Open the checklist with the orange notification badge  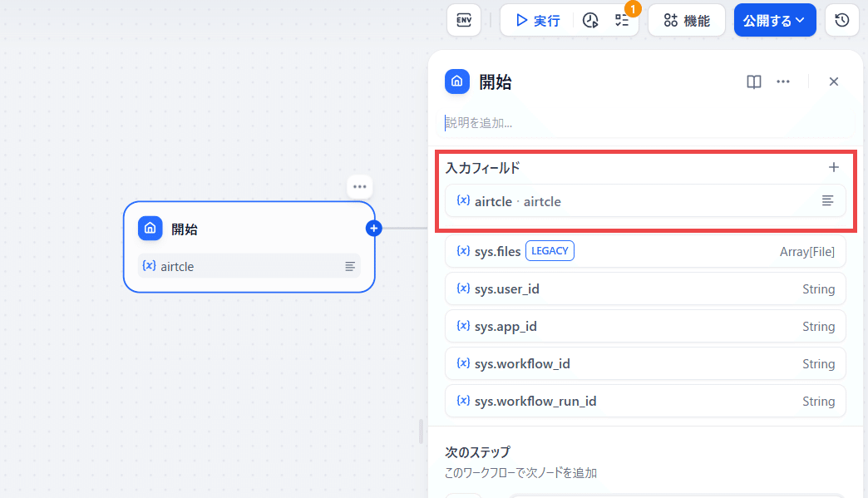(x=621, y=20)
